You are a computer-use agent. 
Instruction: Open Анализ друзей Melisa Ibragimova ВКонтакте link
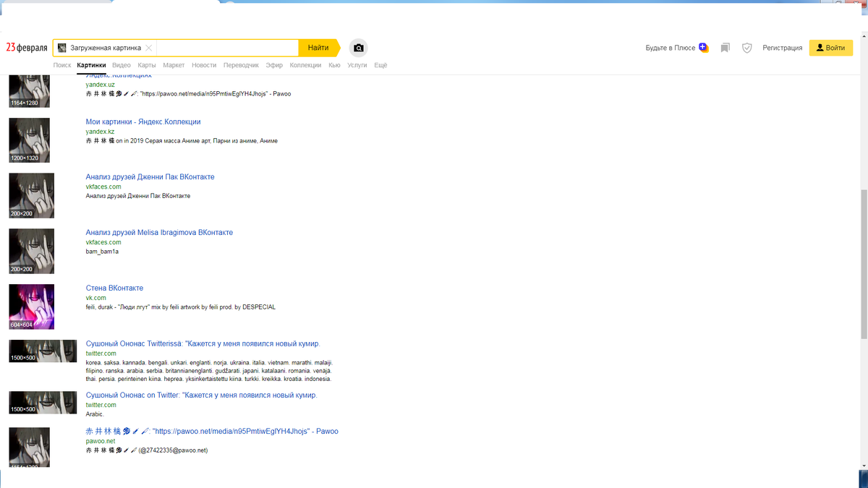click(x=159, y=233)
